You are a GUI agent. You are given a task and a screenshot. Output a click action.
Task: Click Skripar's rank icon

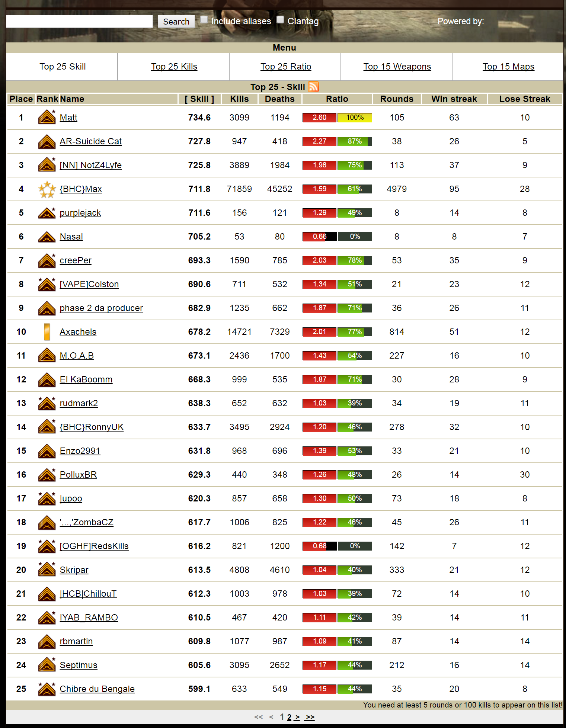(47, 570)
